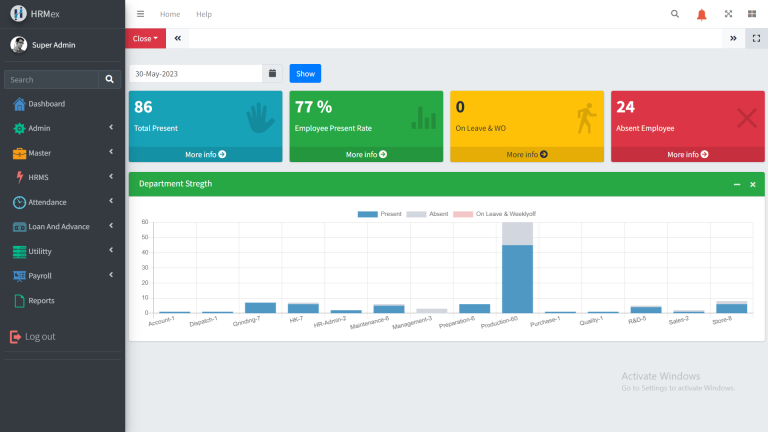Click the fullscreen expand arrows icon in header
The image size is (768, 432).
(728, 14)
